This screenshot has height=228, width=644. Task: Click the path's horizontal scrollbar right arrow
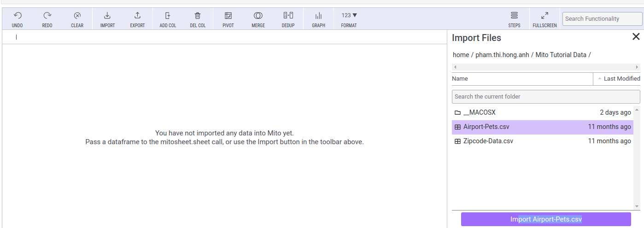pos(637,67)
